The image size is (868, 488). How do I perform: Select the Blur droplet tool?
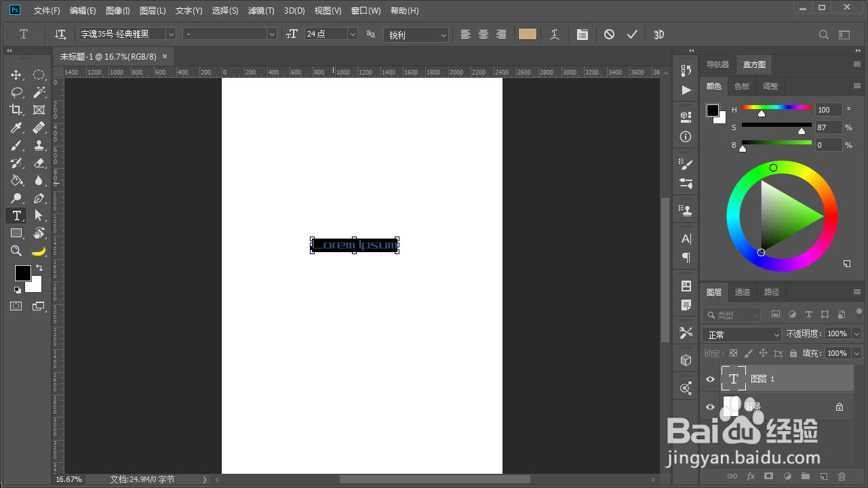[x=39, y=180]
